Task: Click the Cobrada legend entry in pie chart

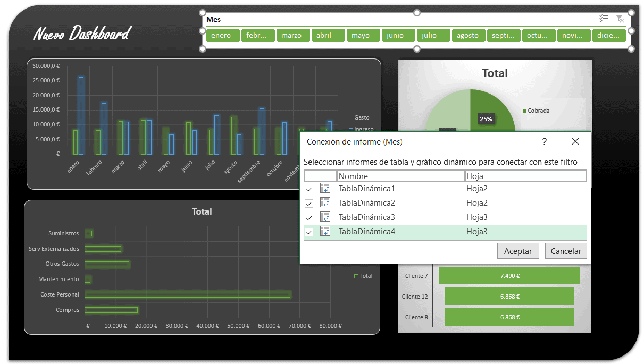Action: click(x=536, y=111)
